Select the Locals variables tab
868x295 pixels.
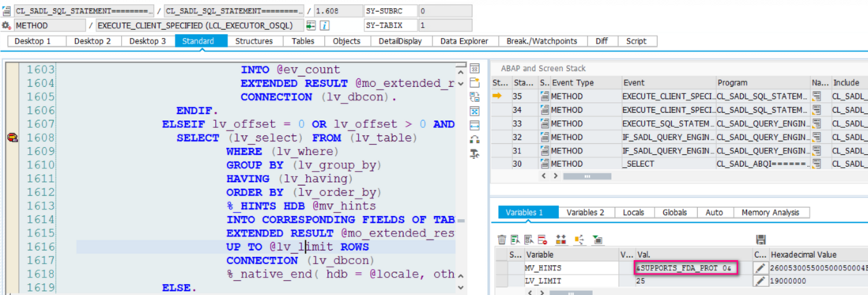[x=633, y=213]
